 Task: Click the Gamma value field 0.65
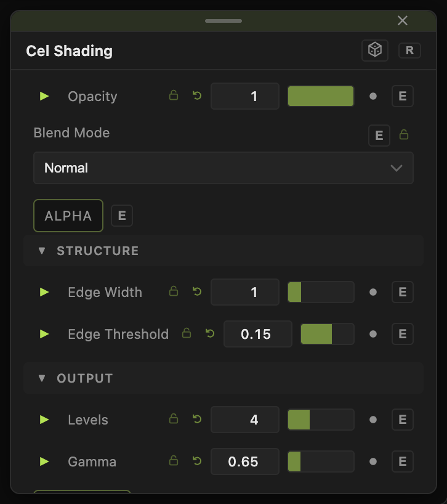coord(244,461)
